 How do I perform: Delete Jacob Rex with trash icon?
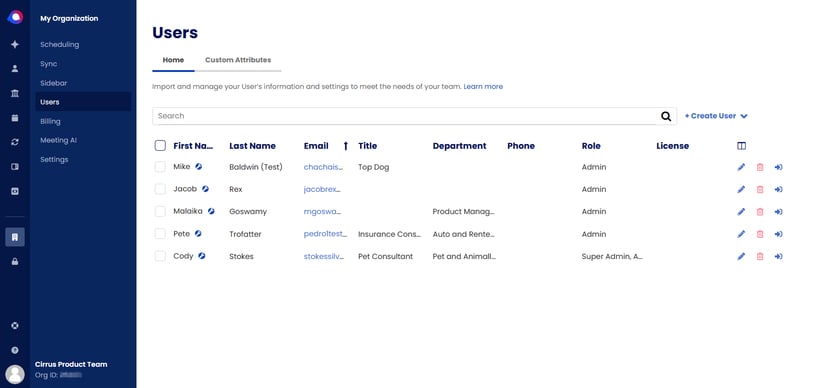coord(760,189)
